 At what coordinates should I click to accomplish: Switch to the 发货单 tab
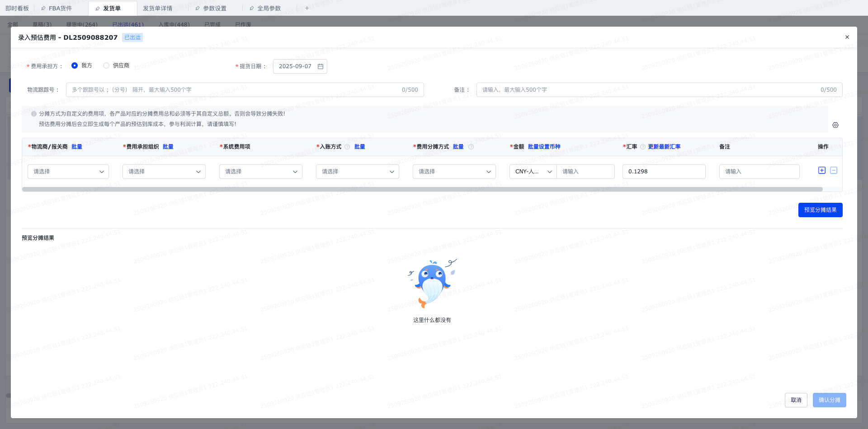click(x=113, y=9)
